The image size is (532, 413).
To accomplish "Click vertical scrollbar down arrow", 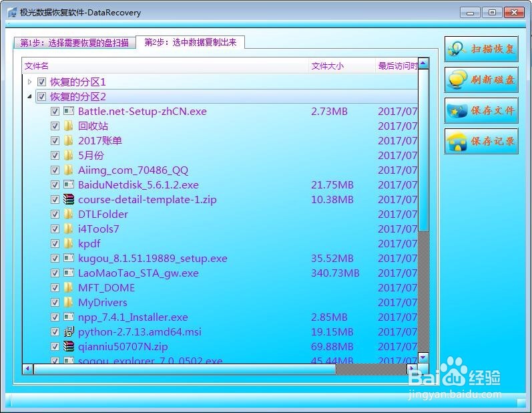I will [423, 358].
